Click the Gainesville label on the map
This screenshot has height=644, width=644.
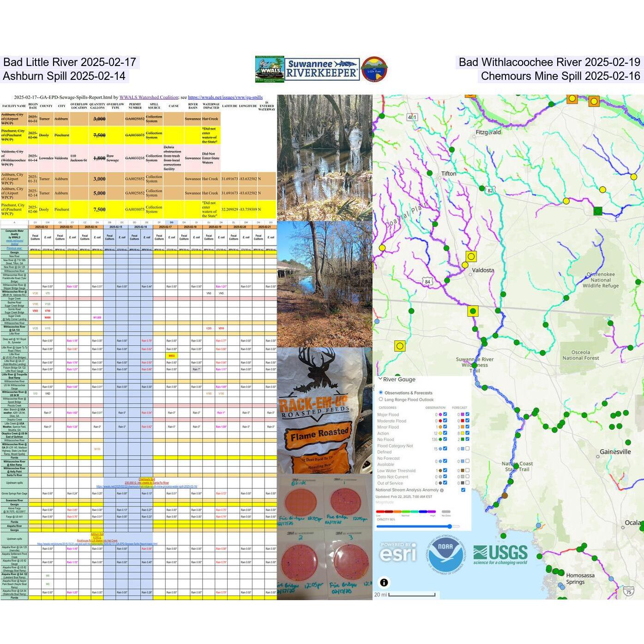point(615,451)
